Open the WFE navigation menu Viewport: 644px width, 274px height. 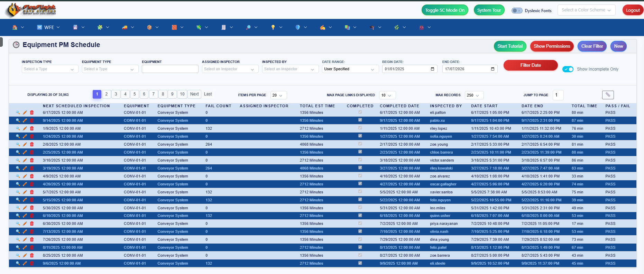48,27
